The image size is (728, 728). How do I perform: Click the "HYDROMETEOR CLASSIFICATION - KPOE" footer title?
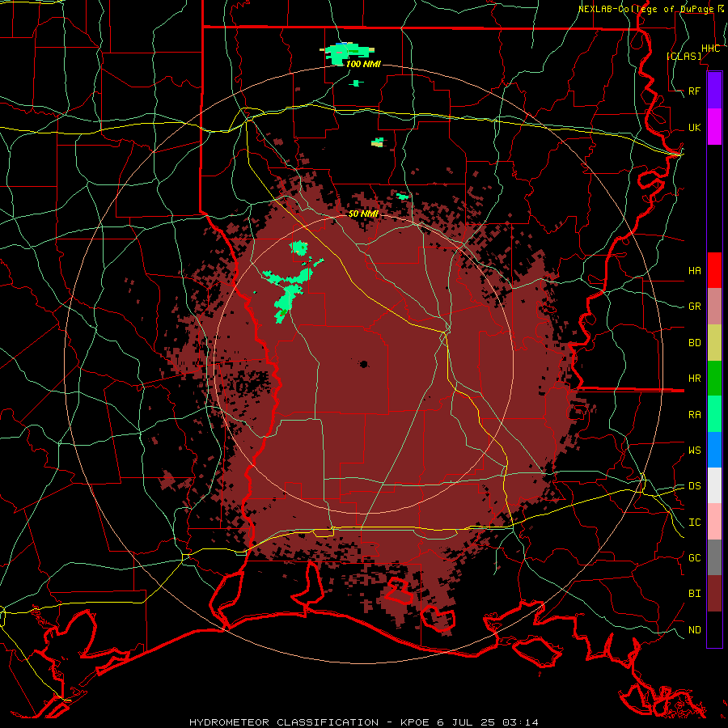pos(311,722)
